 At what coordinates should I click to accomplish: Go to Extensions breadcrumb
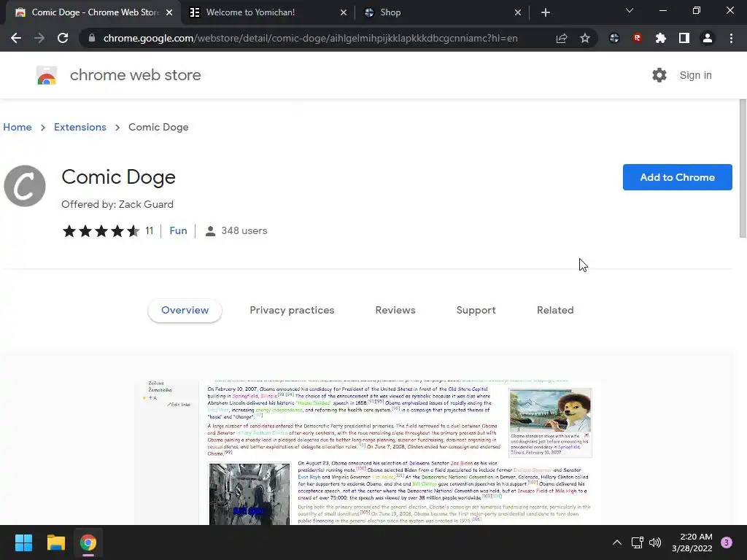point(80,127)
